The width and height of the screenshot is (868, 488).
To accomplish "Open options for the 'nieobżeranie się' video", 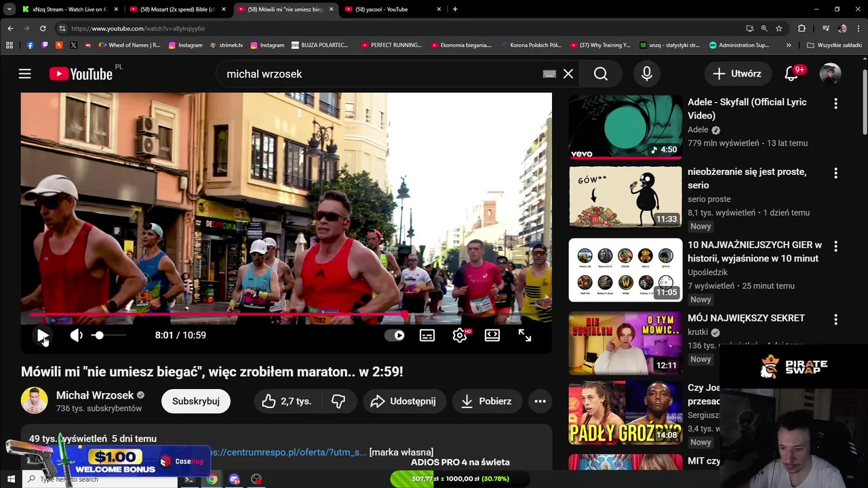I will [835, 174].
